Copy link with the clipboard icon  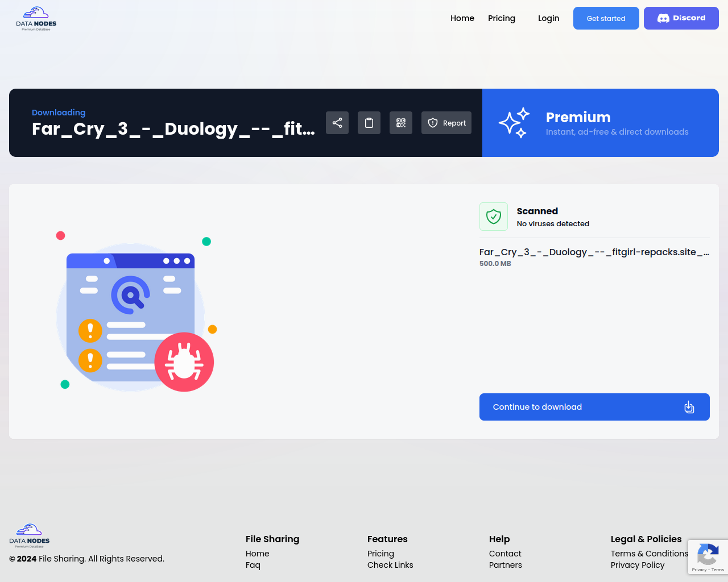pos(369,123)
